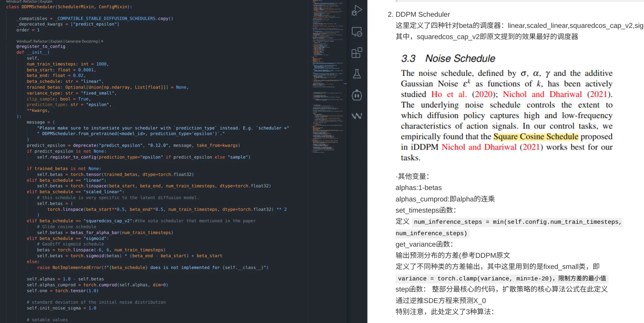This screenshot has height=323, width=644.
Task: Open the robot-face assistant icon
Action: [x=357, y=95]
